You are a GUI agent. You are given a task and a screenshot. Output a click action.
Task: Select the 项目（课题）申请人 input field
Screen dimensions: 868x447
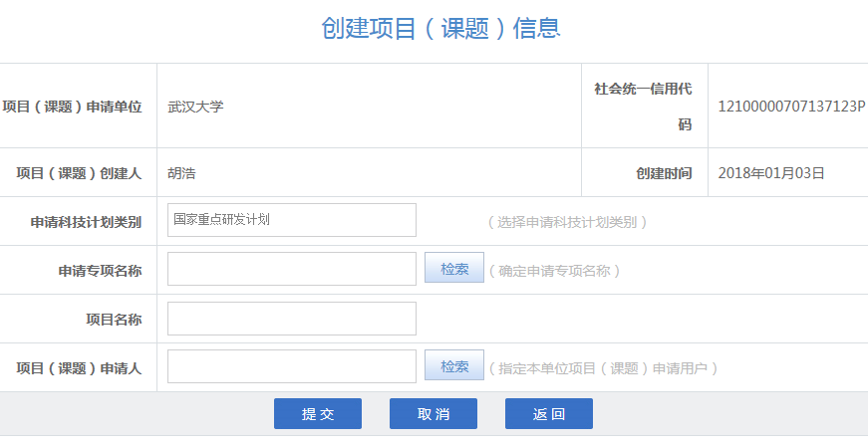click(x=291, y=366)
